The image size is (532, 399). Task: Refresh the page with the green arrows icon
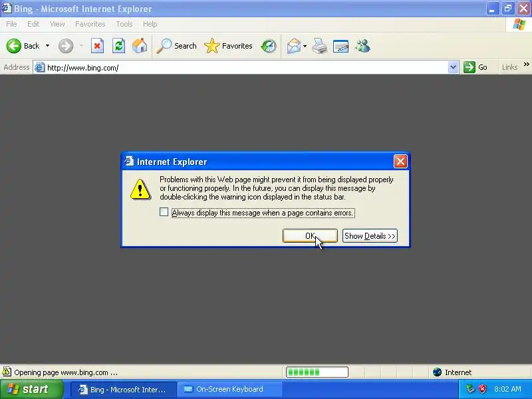(118, 46)
